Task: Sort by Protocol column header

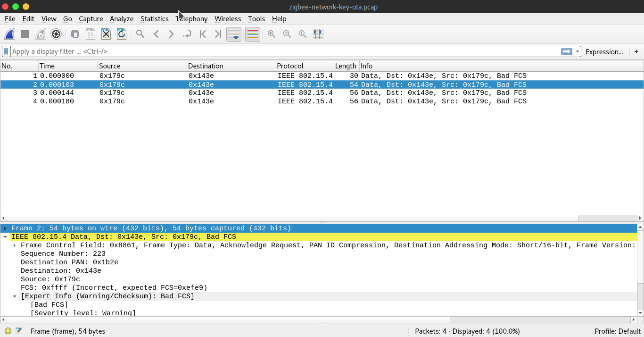Action: [x=305, y=66]
